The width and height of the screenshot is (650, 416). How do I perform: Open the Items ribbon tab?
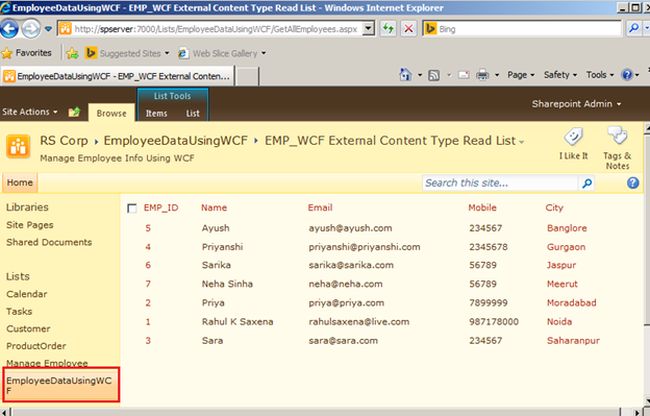click(x=156, y=113)
